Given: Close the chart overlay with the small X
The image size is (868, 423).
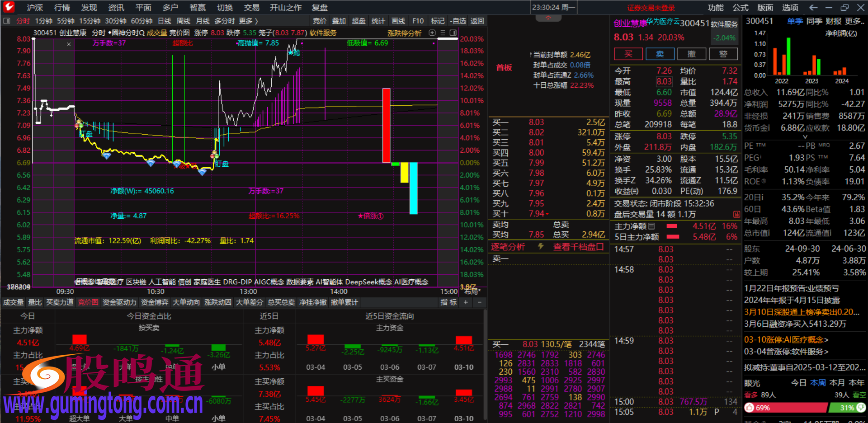Looking at the screenshot, I should tap(69, 44).
